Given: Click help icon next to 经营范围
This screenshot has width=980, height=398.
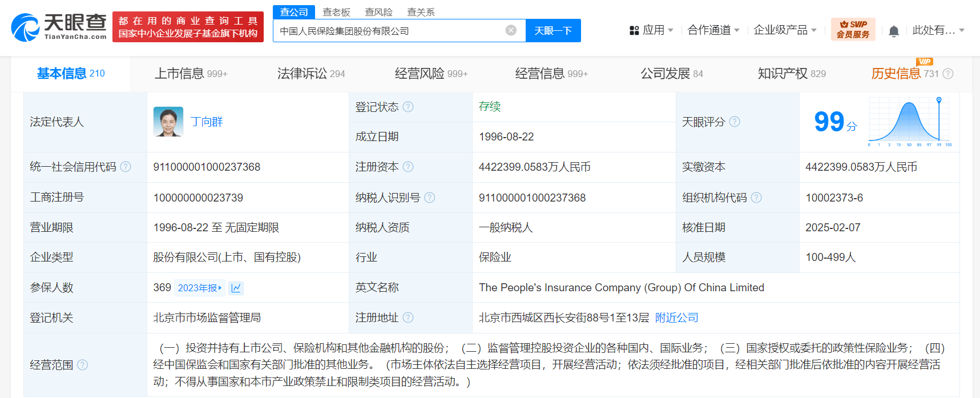Looking at the screenshot, I should [x=82, y=365].
